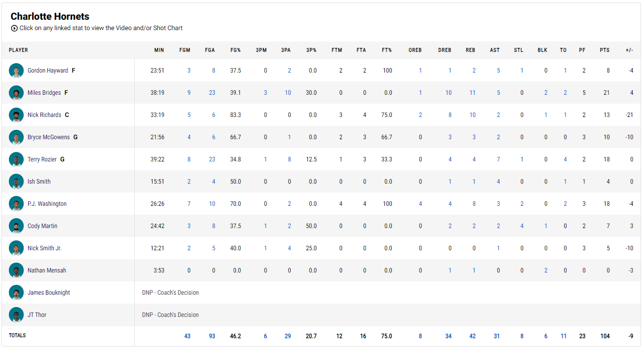644x350 pixels.
Task: View team total 42 rebounds
Action: coord(473,336)
